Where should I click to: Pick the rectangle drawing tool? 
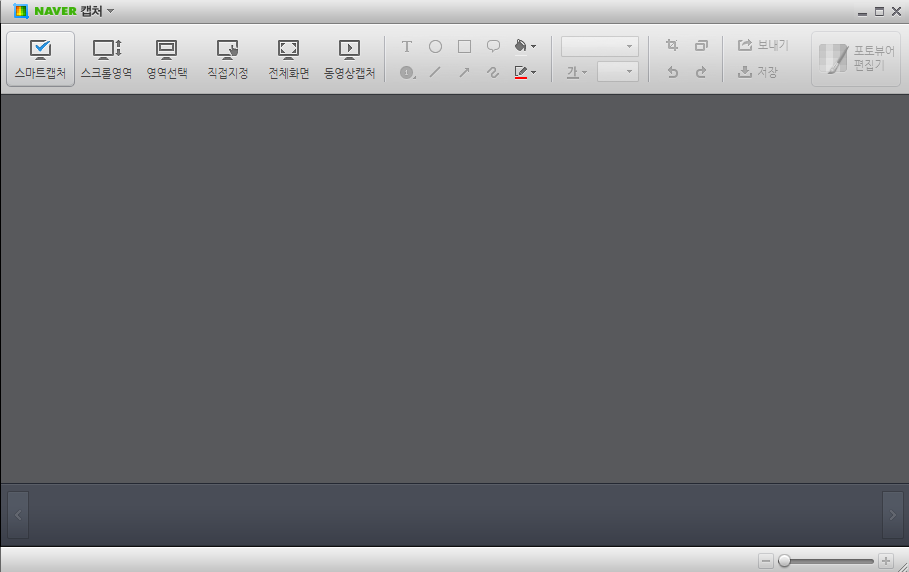coord(464,46)
